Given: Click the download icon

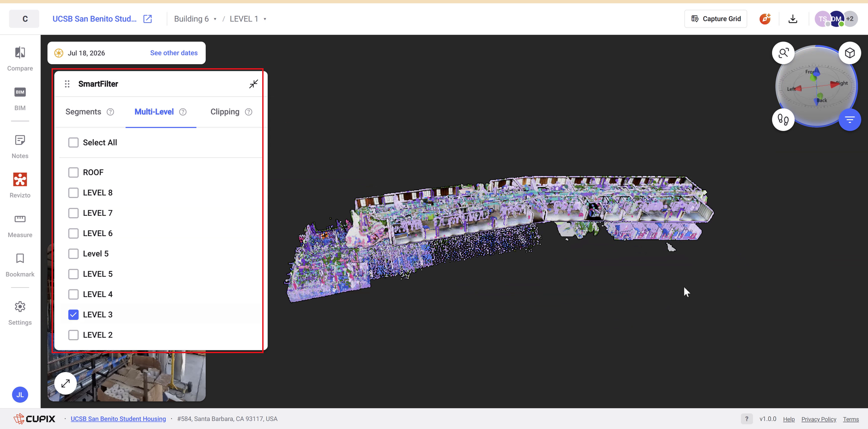Looking at the screenshot, I should click(793, 19).
